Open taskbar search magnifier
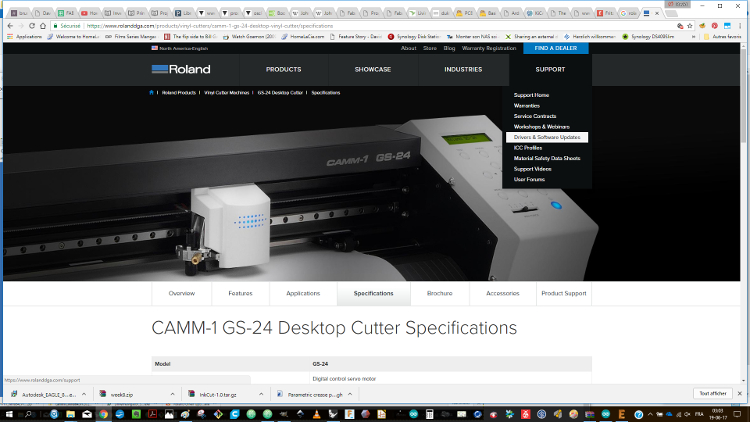 tap(28, 414)
